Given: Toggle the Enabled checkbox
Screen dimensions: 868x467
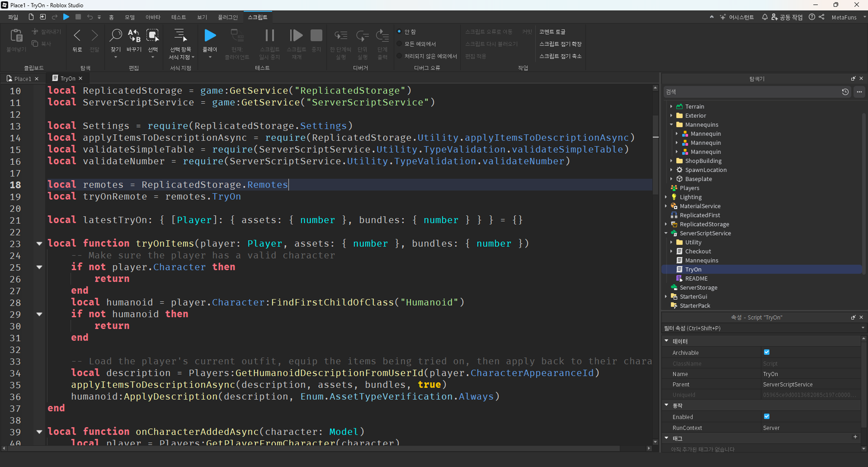Looking at the screenshot, I should [766, 416].
